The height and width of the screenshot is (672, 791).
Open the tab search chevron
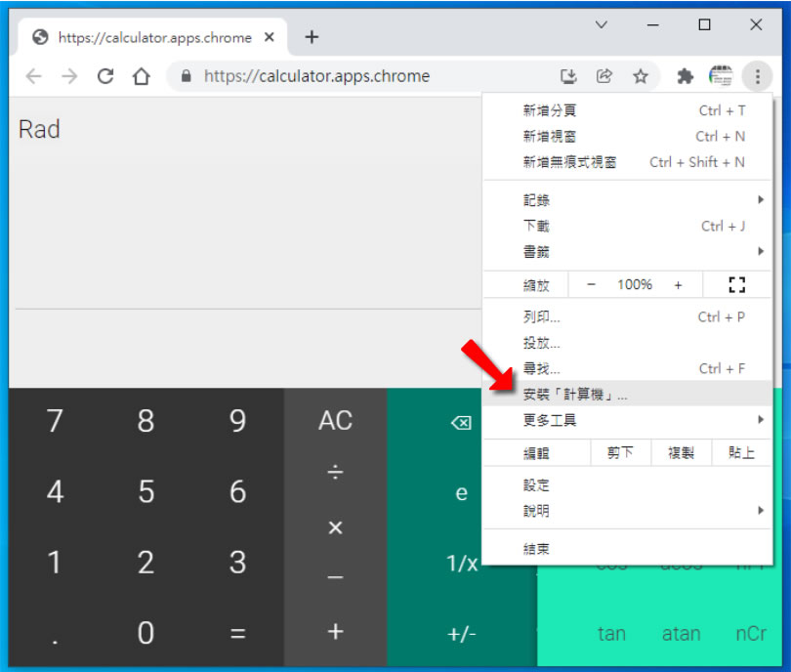[602, 24]
